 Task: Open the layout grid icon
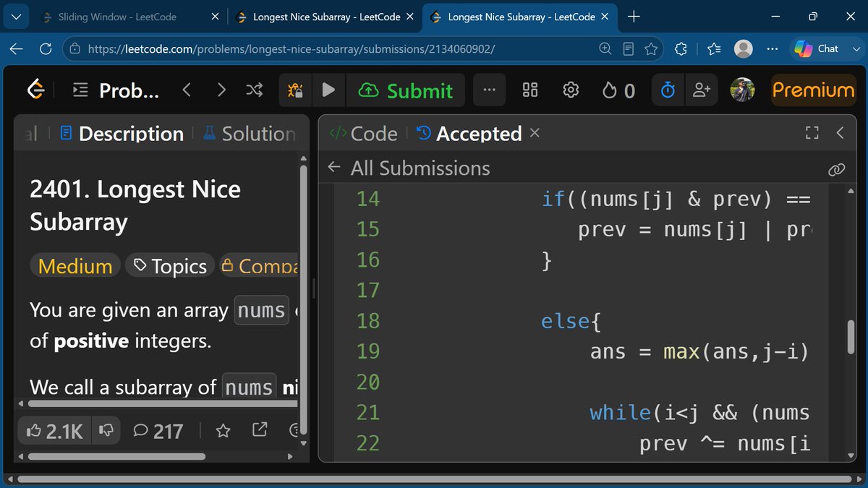530,90
